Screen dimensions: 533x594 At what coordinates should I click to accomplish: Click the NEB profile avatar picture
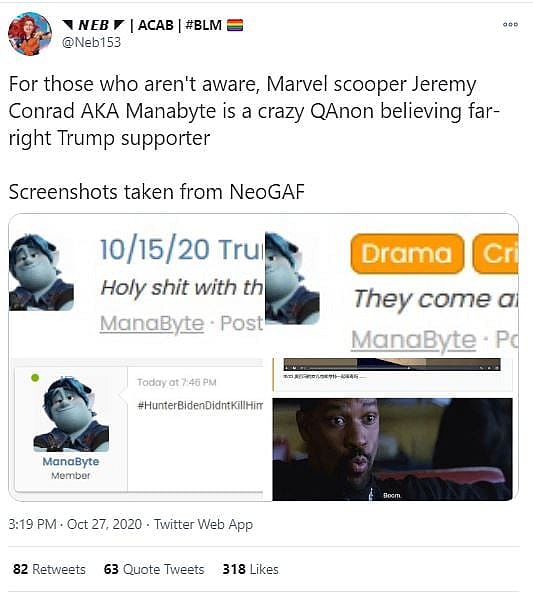point(30,34)
